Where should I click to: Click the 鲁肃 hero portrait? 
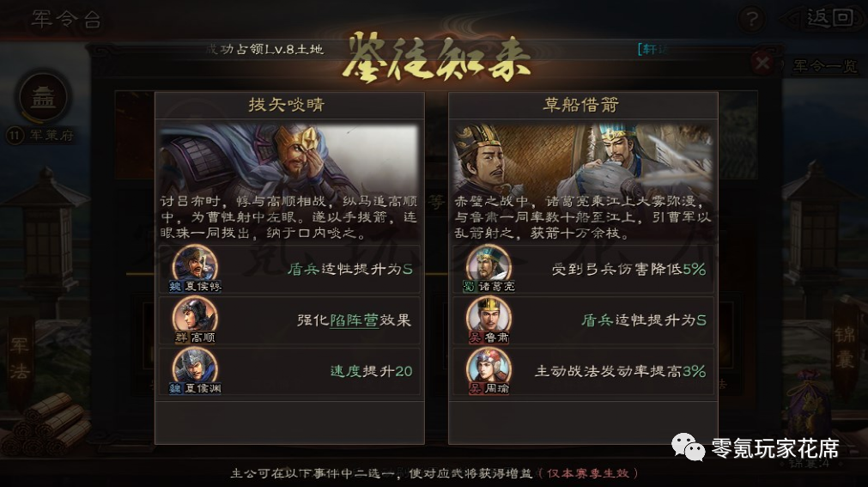point(489,320)
